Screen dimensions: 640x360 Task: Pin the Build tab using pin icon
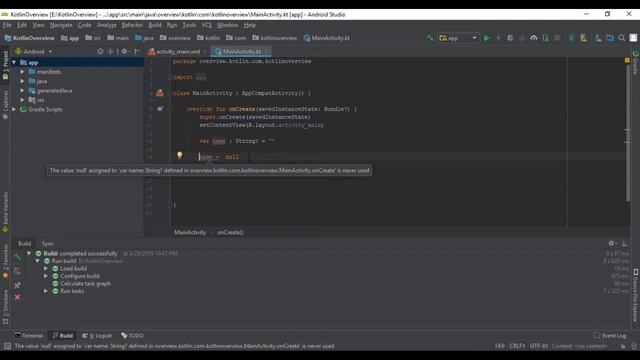(17, 285)
